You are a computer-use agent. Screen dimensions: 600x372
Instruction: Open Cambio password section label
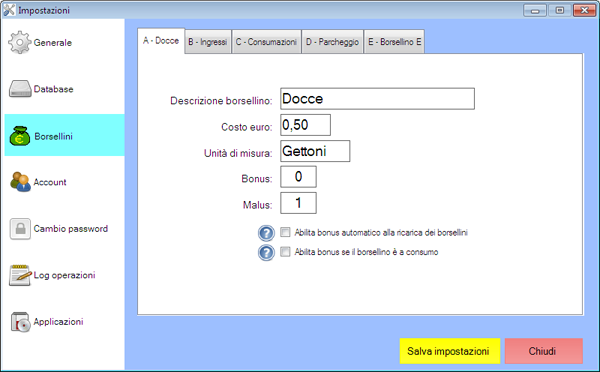point(71,229)
